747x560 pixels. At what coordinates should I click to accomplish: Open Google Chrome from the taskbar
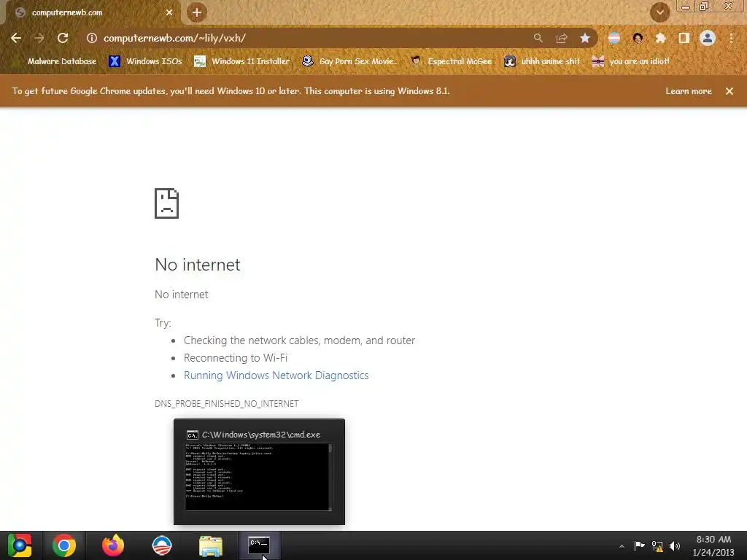(x=64, y=545)
